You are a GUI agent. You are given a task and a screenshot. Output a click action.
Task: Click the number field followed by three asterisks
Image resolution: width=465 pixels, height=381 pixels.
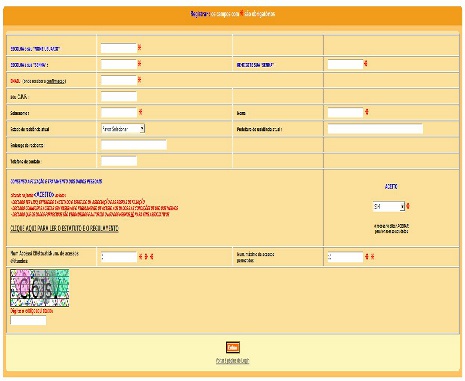click(119, 257)
